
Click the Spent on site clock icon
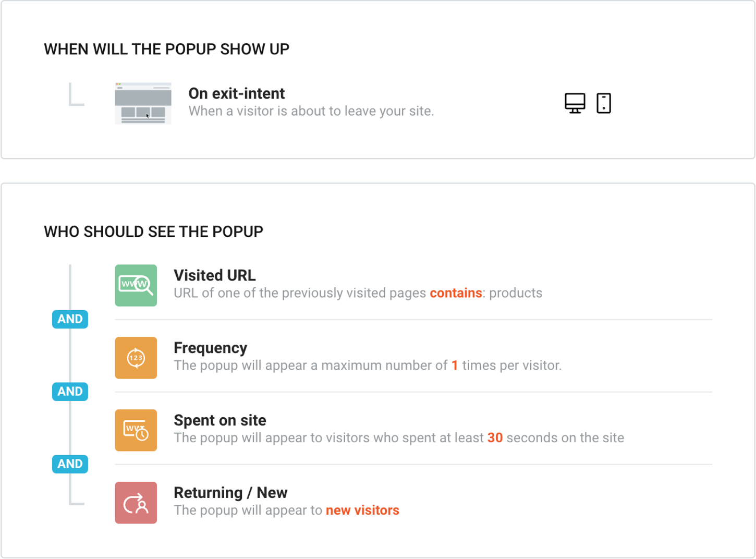click(x=136, y=430)
